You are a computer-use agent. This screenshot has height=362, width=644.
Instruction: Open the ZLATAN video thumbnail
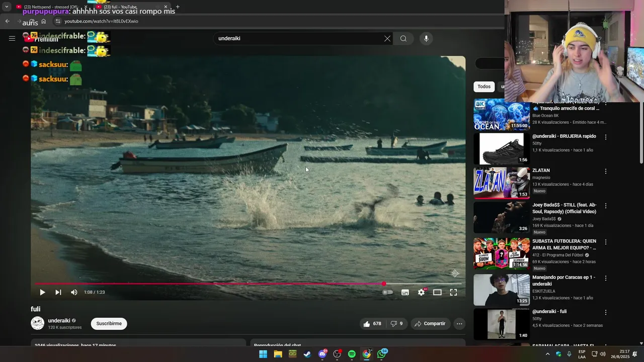[502, 183]
